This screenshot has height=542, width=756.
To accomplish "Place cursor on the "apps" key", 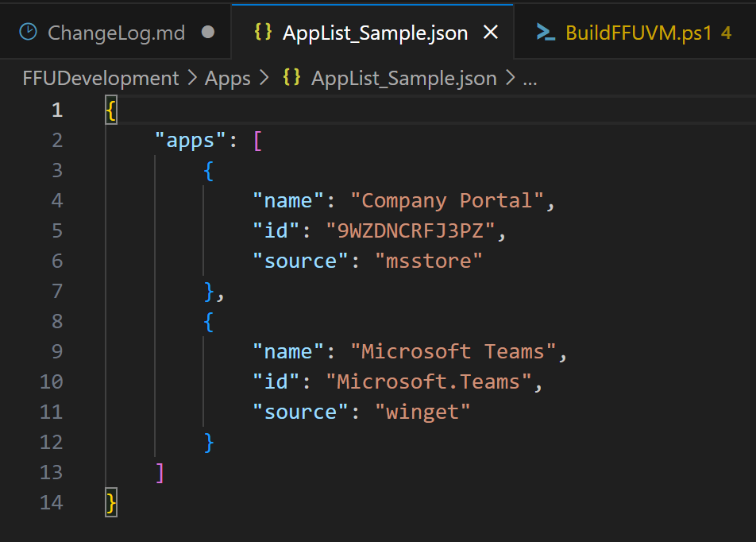I will point(190,141).
